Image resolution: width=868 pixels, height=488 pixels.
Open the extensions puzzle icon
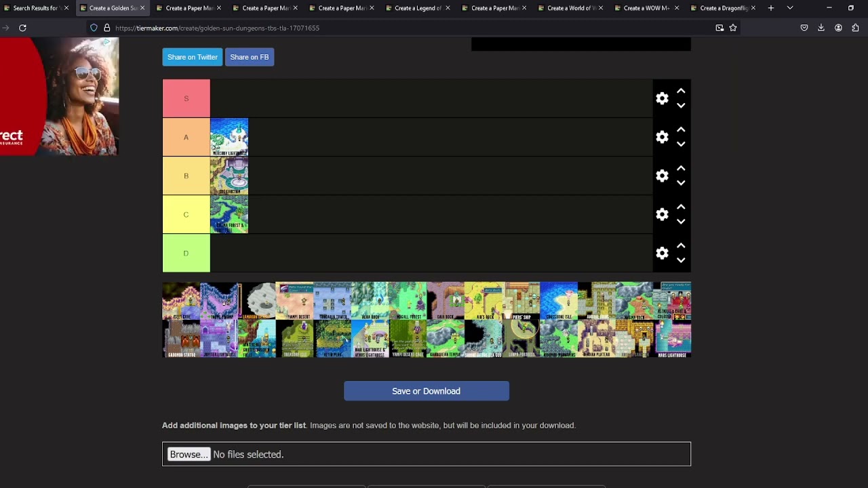pyautogui.click(x=855, y=28)
